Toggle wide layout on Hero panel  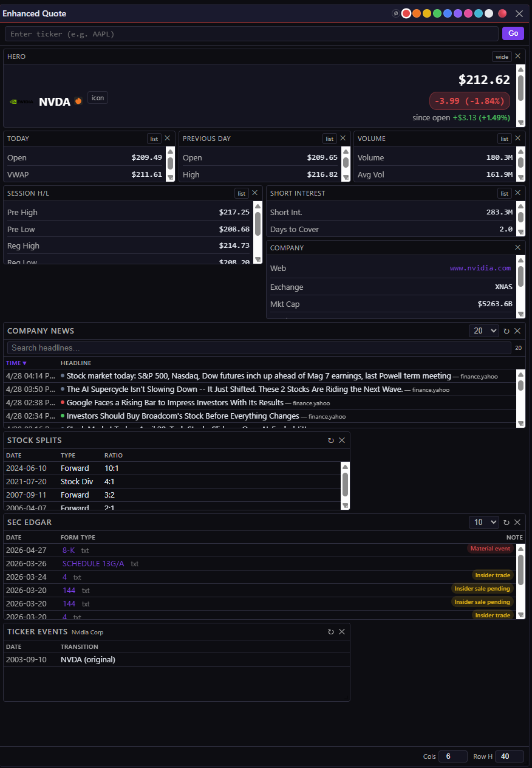(x=502, y=57)
